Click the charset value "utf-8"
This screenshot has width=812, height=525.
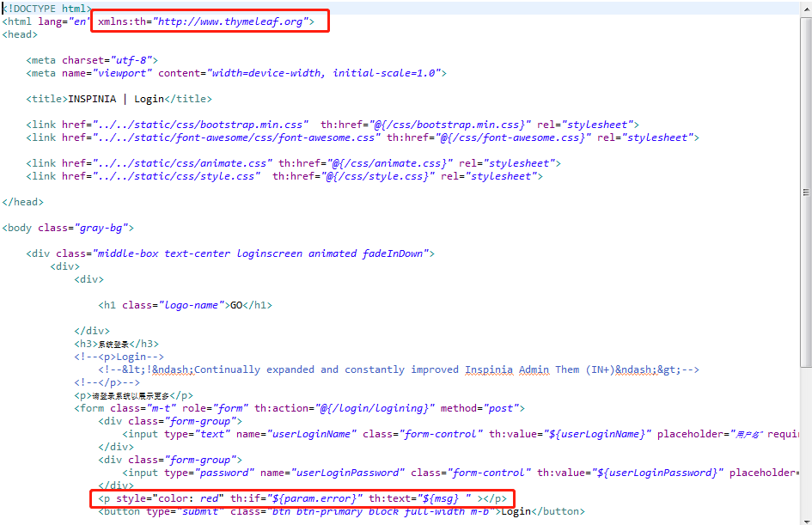click(131, 60)
